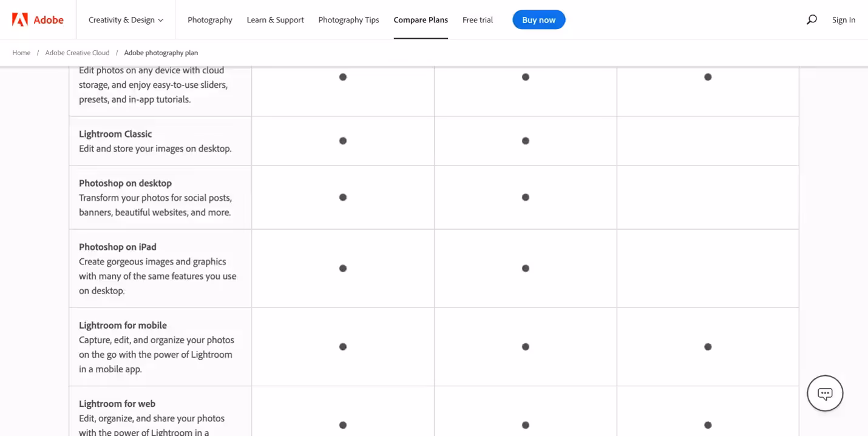Click Adobe photography plan breadcrumb
This screenshot has height=439, width=868.
point(161,53)
